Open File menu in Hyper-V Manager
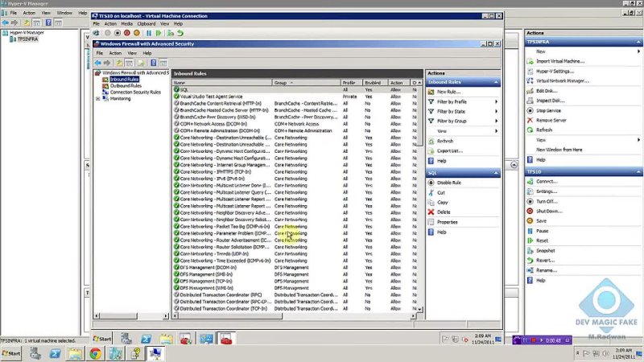Image resolution: width=644 pixels, height=362 pixels. click(13, 13)
